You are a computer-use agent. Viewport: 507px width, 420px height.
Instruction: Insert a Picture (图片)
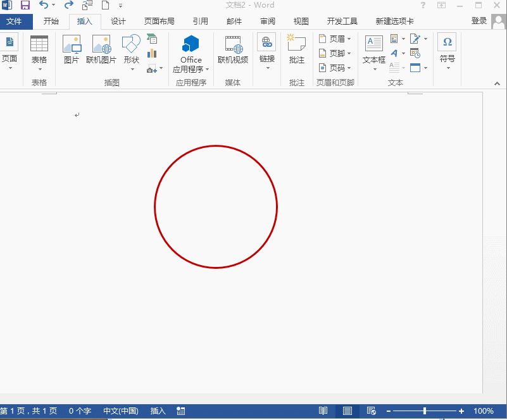click(x=72, y=49)
